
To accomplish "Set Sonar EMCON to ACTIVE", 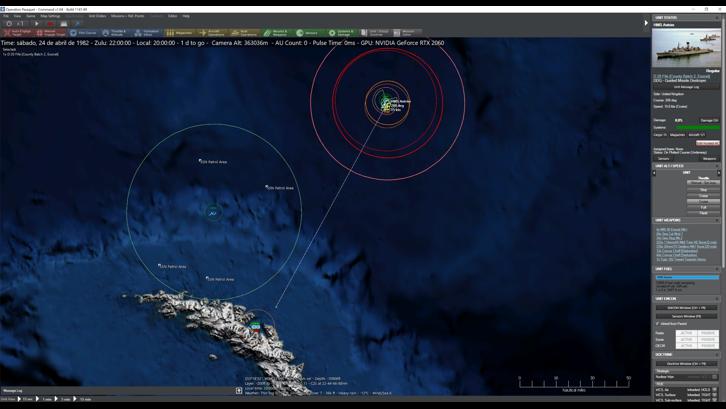I will click(686, 340).
